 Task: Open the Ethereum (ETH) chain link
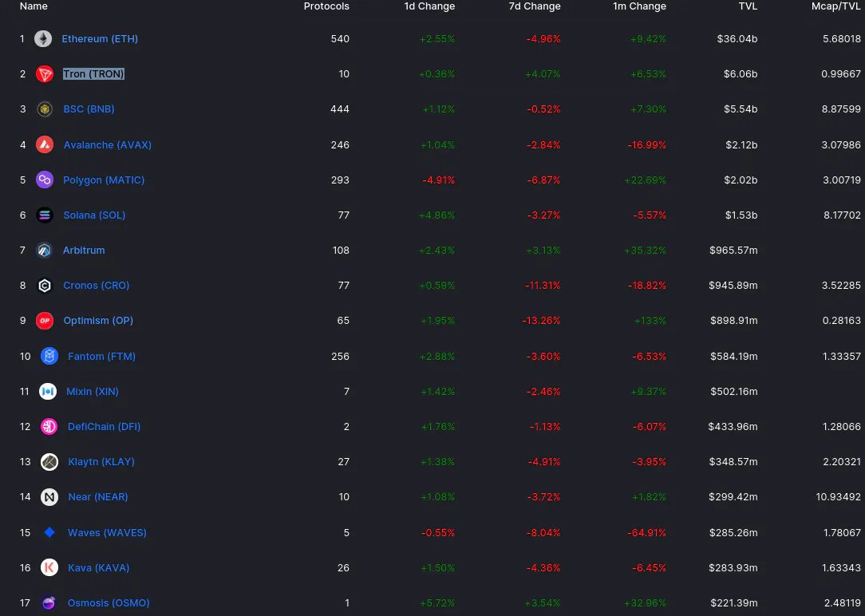pyautogui.click(x=100, y=38)
